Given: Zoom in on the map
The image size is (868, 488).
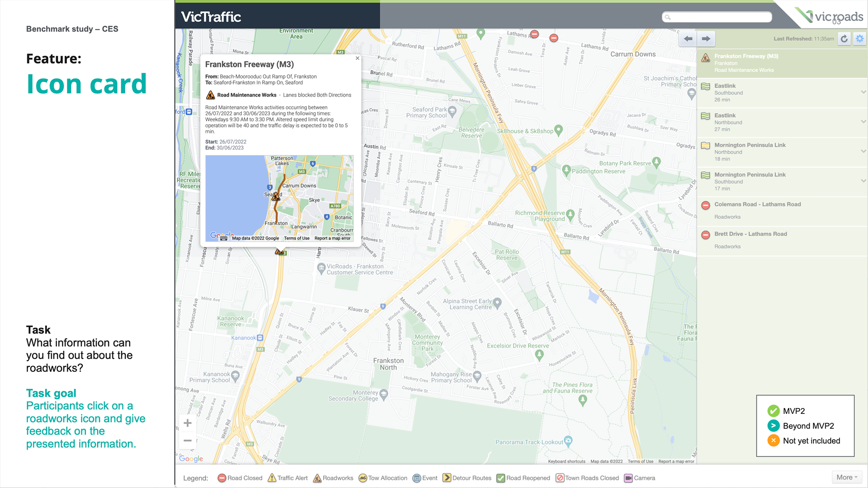Looking at the screenshot, I should (188, 423).
